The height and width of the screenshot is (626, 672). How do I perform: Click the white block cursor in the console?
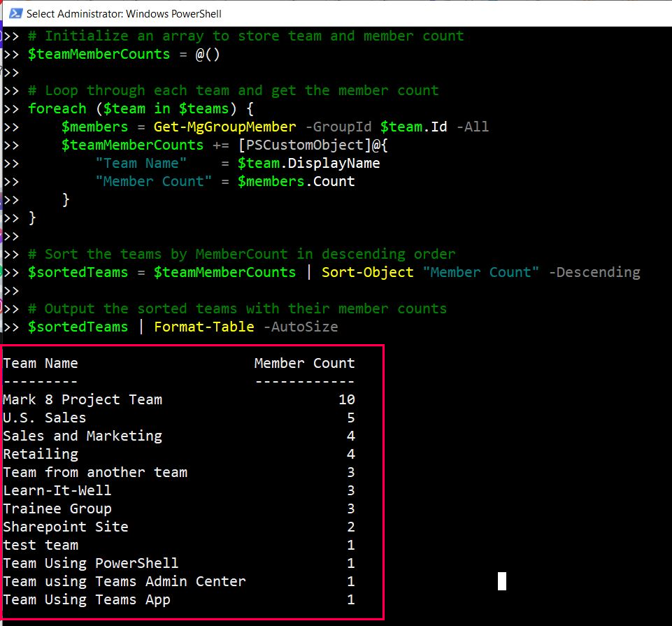pos(501,581)
